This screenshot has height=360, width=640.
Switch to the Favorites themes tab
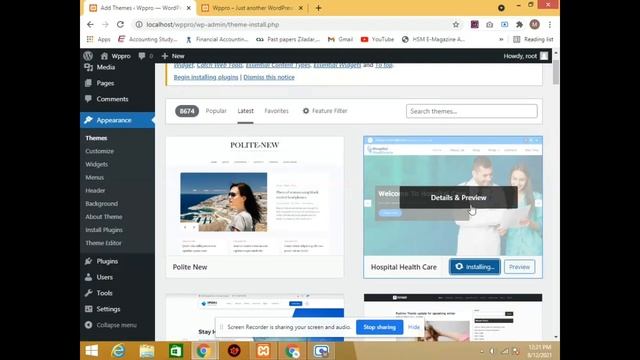(276, 111)
